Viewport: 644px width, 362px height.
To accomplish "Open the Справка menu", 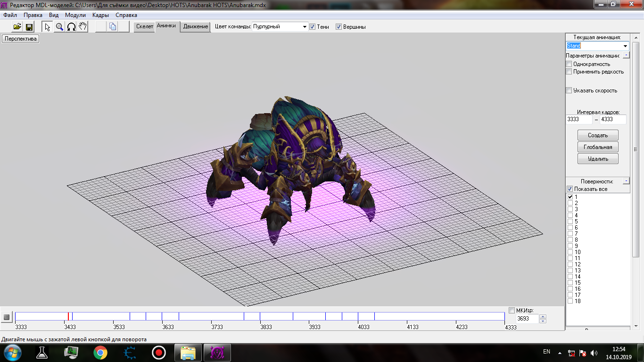I will 126,15.
